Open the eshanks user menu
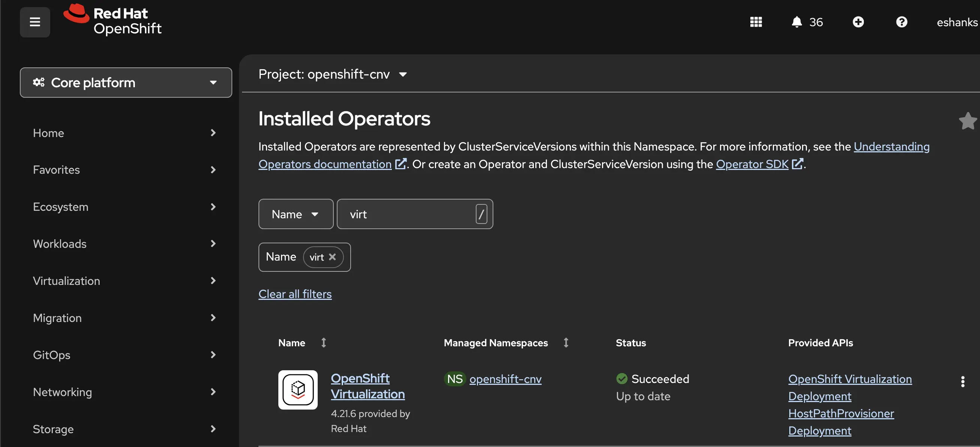980x447 pixels. [957, 22]
